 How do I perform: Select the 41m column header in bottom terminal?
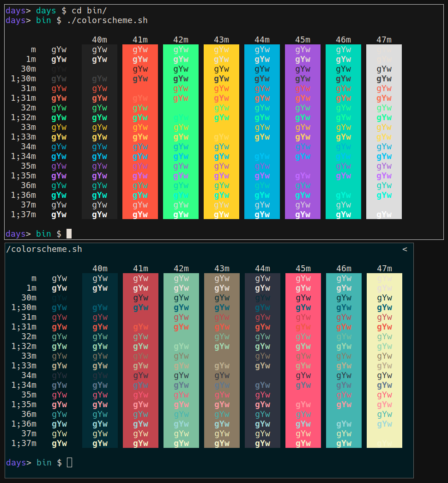click(141, 269)
